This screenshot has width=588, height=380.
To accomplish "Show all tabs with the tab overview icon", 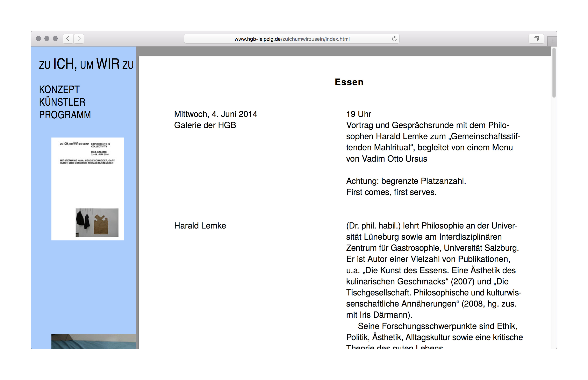I will point(536,39).
